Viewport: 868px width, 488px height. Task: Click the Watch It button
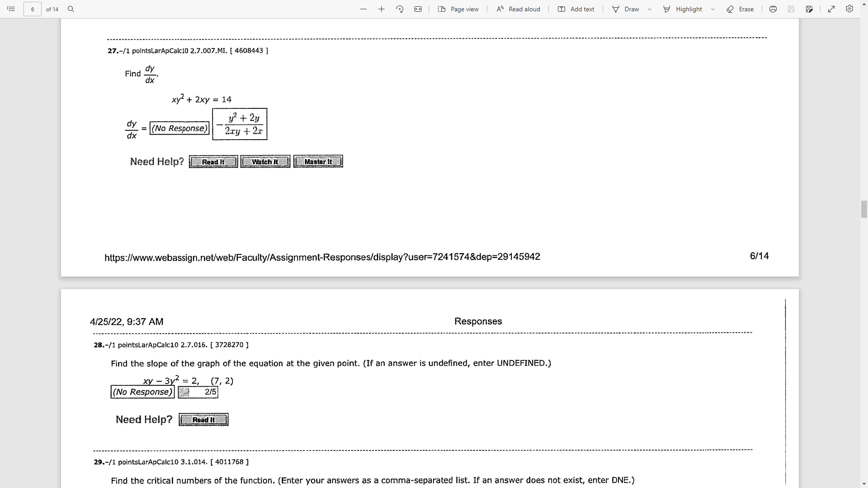click(x=265, y=161)
